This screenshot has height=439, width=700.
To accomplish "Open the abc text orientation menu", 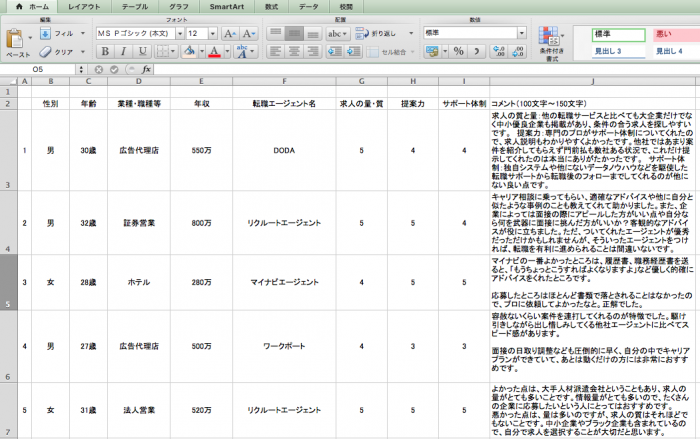I will pyautogui.click(x=338, y=33).
